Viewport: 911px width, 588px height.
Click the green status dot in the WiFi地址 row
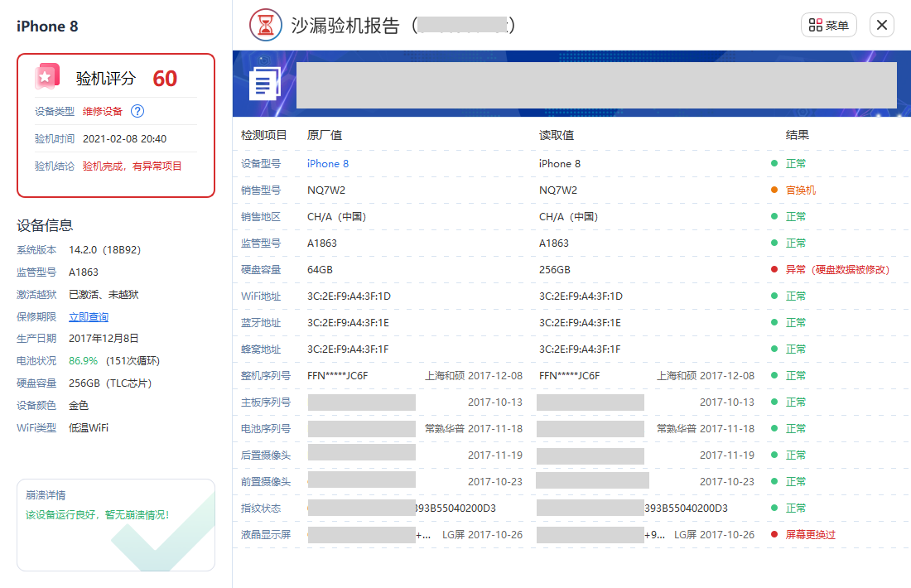(x=774, y=296)
